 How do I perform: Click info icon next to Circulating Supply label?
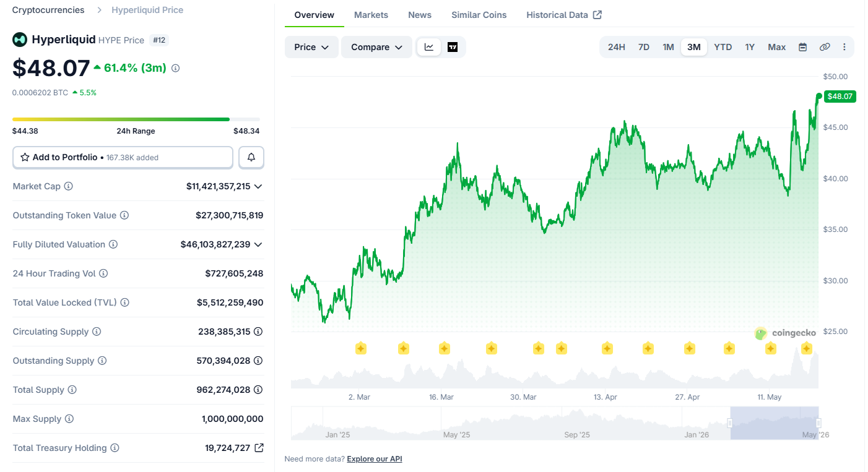97,332
